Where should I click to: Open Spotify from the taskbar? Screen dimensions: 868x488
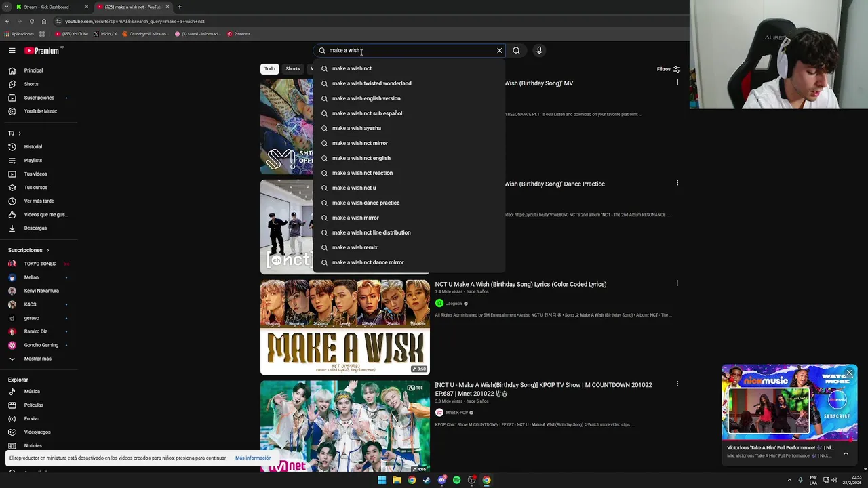click(456, 480)
